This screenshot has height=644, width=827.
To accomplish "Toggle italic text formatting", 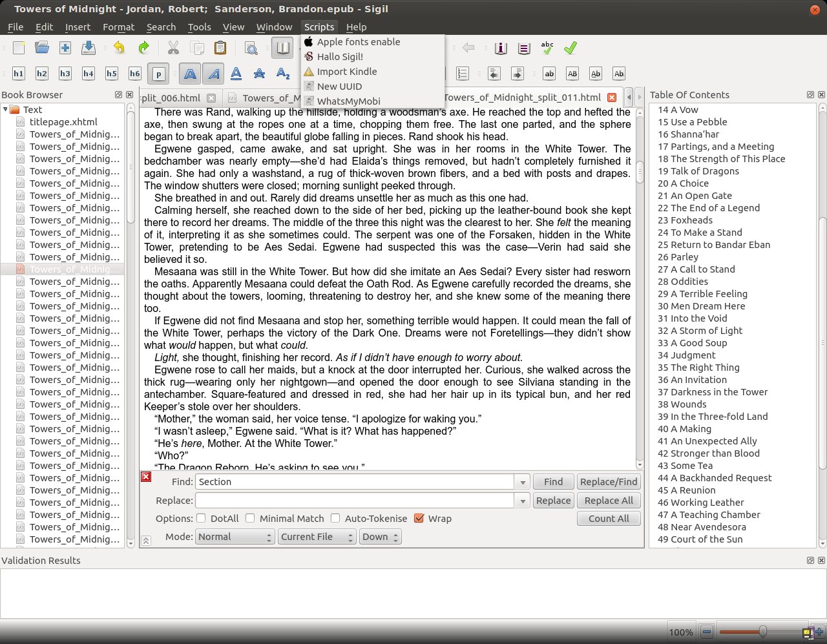I will coord(213,74).
